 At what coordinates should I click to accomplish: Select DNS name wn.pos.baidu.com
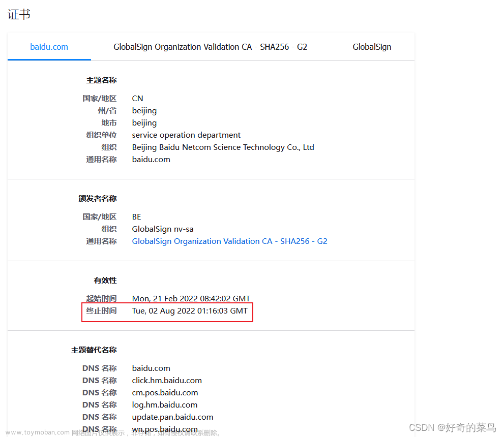(x=165, y=429)
